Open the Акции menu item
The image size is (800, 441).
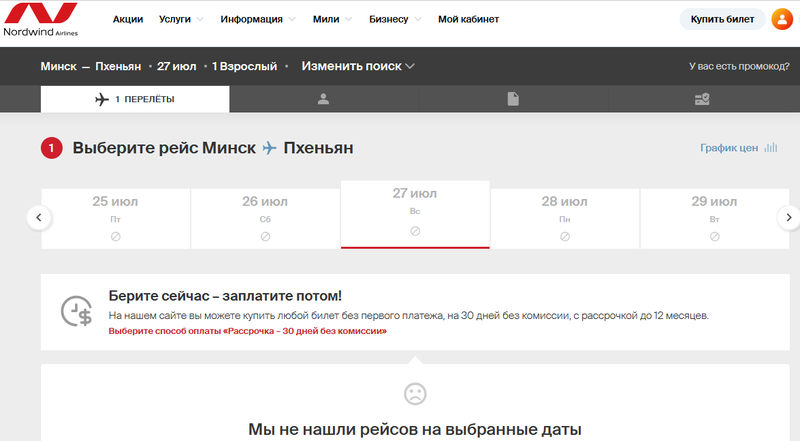127,20
